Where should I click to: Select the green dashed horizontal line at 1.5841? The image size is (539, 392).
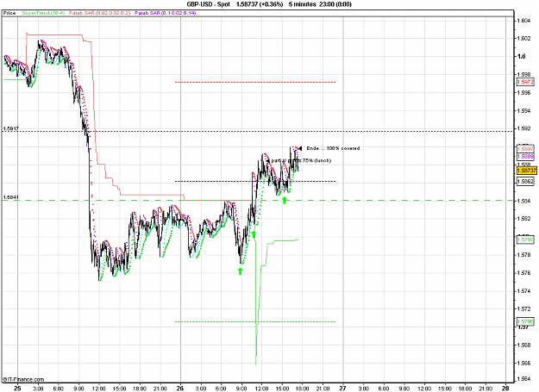click(x=257, y=200)
